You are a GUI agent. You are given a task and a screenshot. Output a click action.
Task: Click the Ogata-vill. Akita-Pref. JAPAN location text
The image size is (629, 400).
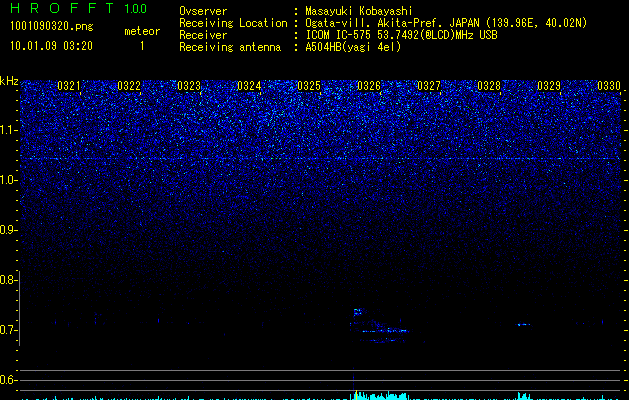point(446,23)
